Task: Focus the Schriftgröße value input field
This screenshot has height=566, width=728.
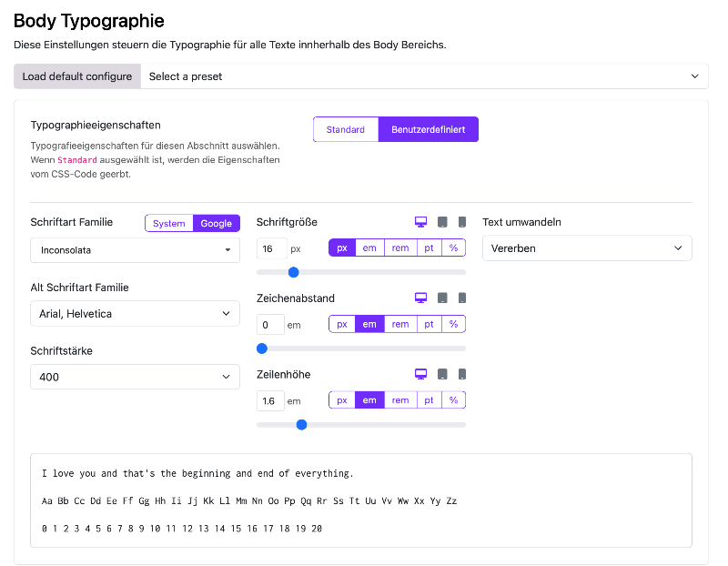Action: pos(271,248)
